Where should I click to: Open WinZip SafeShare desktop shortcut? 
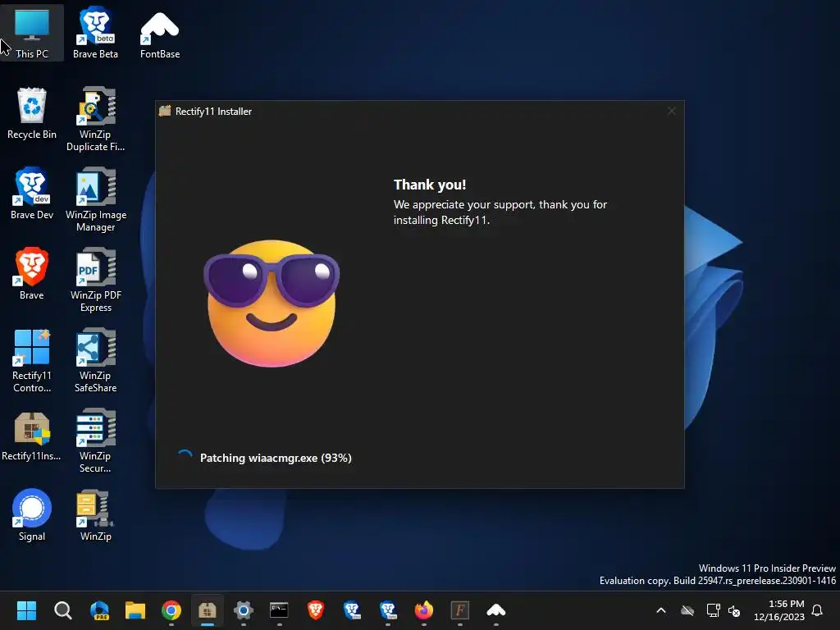95,360
